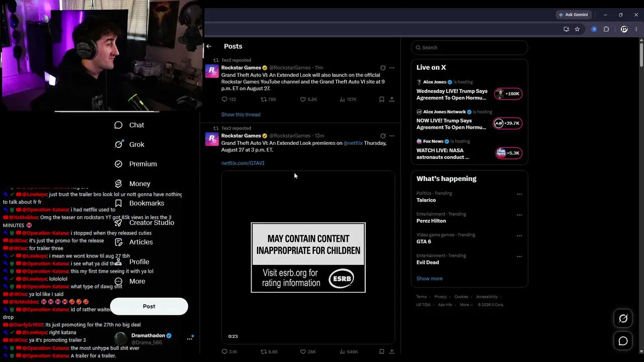The height and width of the screenshot is (362, 644).
Task: Reply to the post with 3.1K replies
Action: (229, 352)
